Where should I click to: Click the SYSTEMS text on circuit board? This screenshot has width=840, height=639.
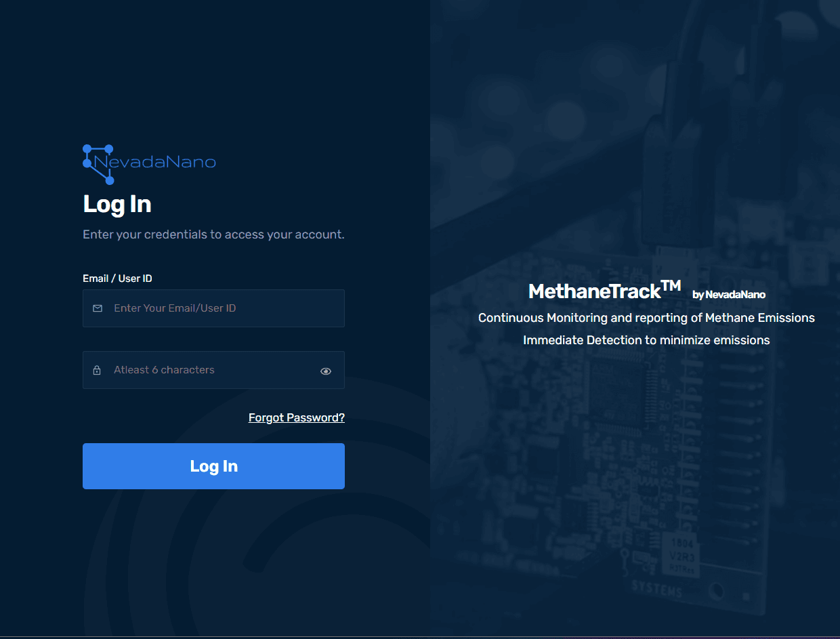[656, 590]
